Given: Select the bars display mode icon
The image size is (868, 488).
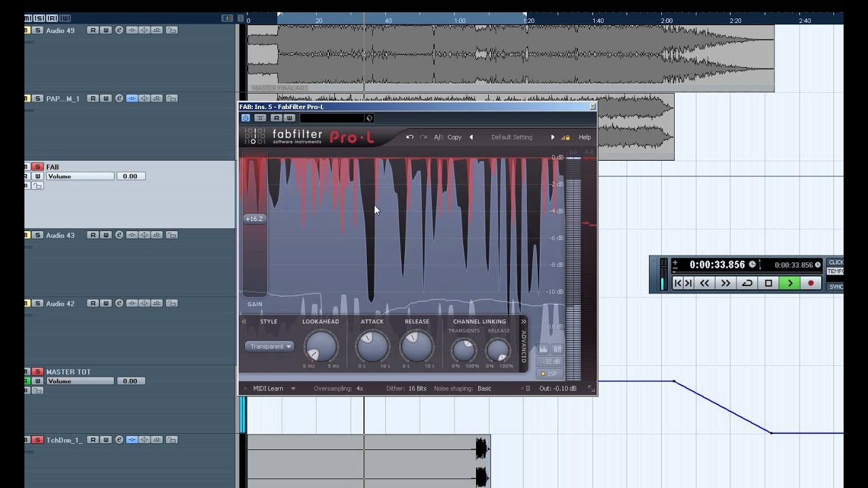Looking at the screenshot, I should (557, 349).
